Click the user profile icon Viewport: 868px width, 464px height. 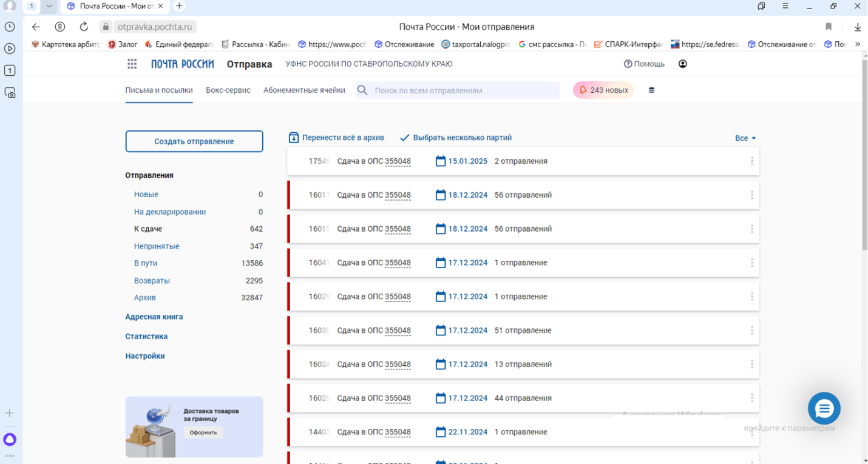point(682,64)
